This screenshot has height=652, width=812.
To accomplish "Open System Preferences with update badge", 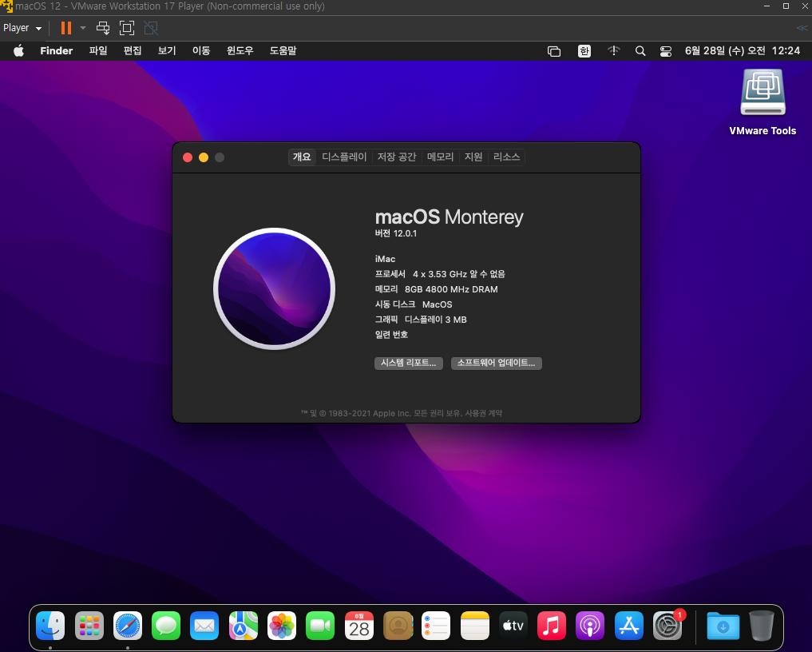I will coord(667,626).
